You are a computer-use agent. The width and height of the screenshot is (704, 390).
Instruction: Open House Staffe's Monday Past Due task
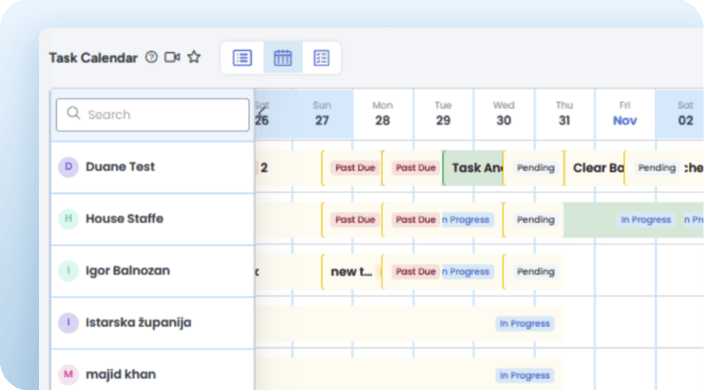click(412, 220)
